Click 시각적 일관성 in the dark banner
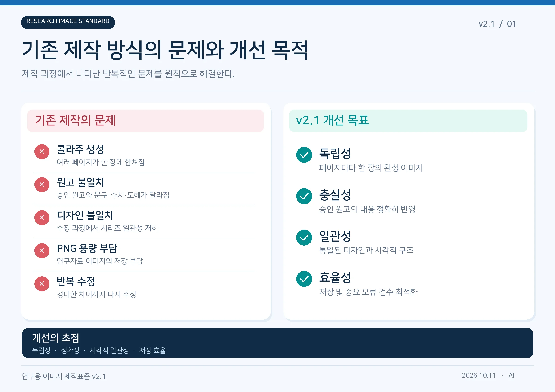Screen dimensions: 555x392 click(x=109, y=350)
